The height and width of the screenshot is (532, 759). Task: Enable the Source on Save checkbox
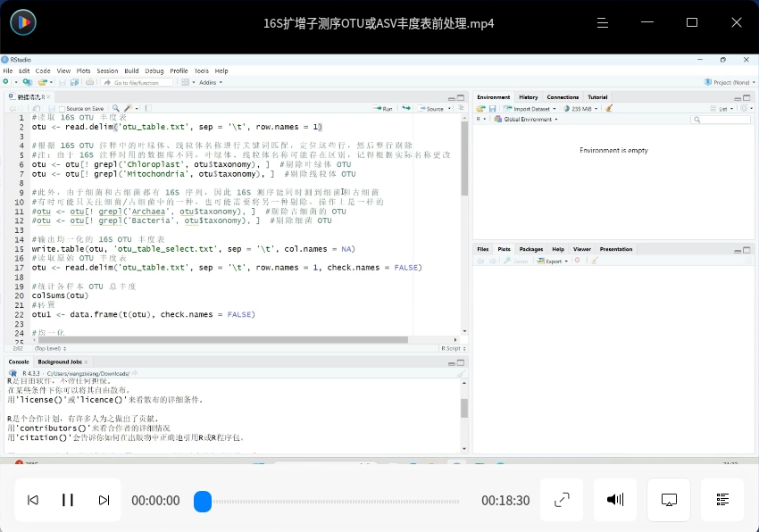pos(62,109)
